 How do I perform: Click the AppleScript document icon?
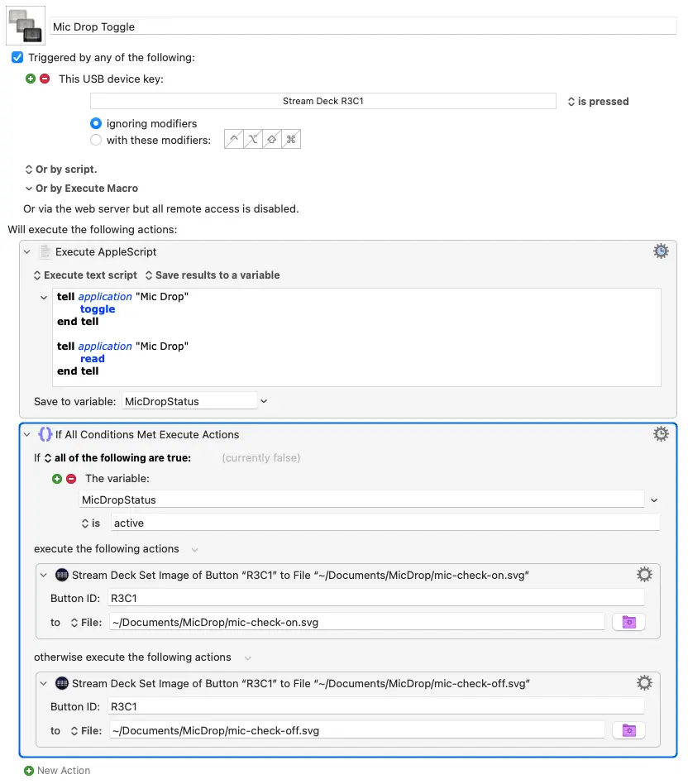(x=45, y=251)
